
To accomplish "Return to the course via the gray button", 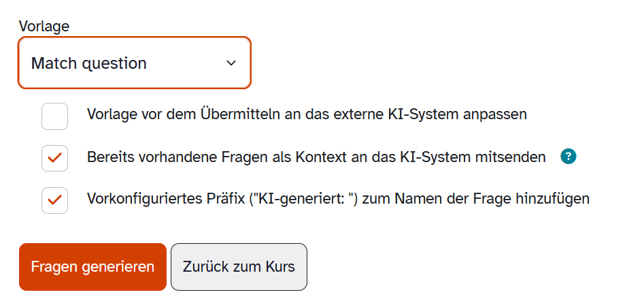I will point(239,266).
